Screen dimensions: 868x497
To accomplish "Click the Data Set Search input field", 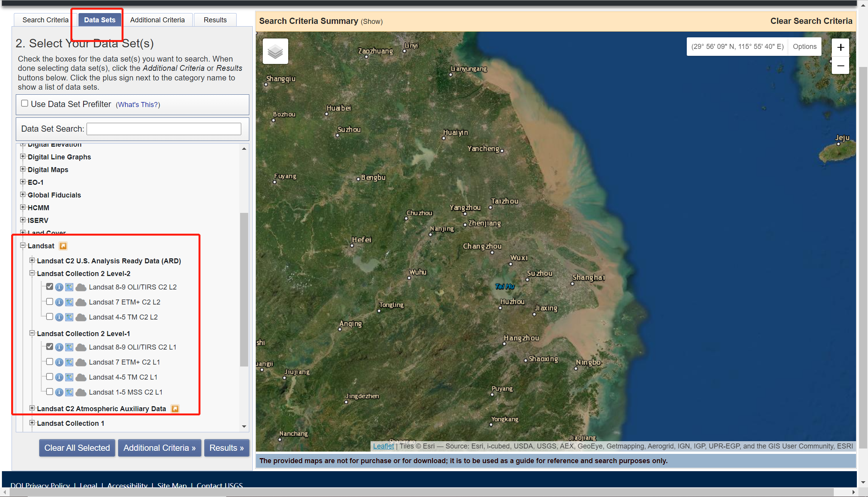I will click(164, 129).
